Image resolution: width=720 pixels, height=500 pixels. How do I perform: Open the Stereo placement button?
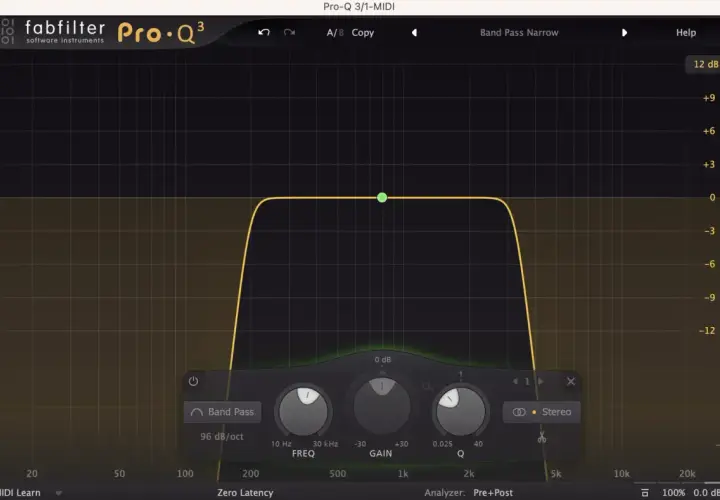(542, 412)
